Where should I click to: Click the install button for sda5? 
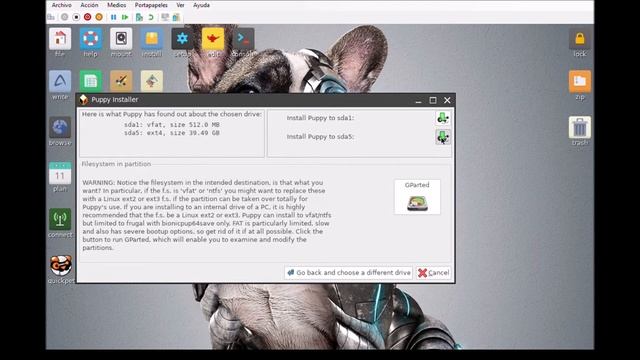click(443, 137)
